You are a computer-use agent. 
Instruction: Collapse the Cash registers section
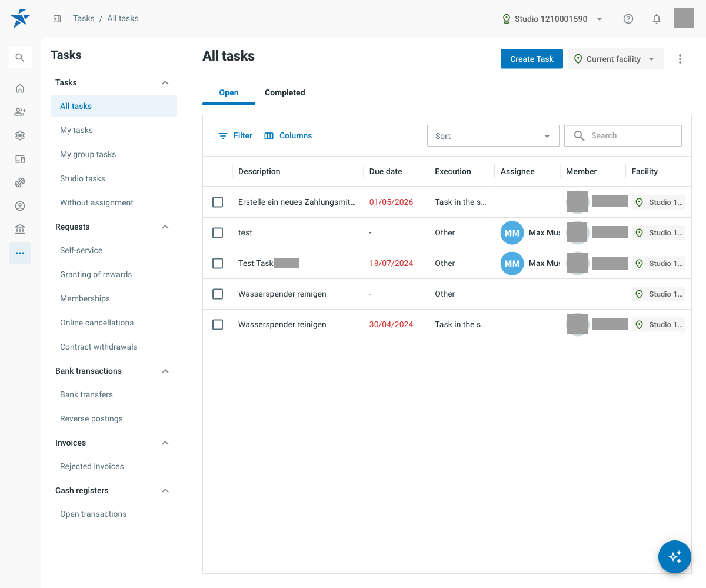coord(165,491)
